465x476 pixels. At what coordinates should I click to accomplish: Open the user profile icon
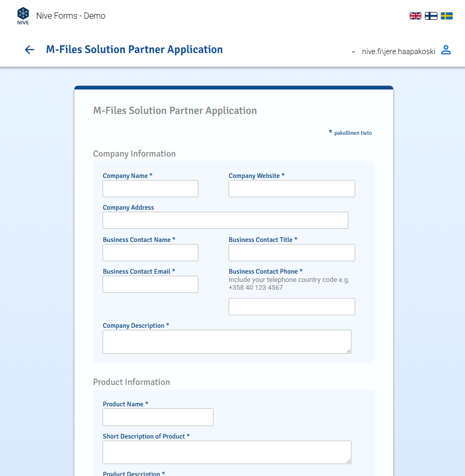tap(446, 50)
